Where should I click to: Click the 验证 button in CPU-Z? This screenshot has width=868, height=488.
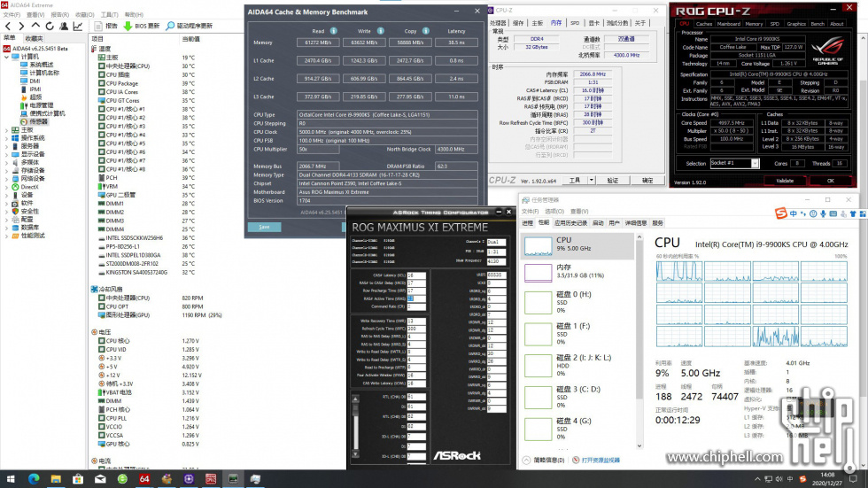coord(612,181)
